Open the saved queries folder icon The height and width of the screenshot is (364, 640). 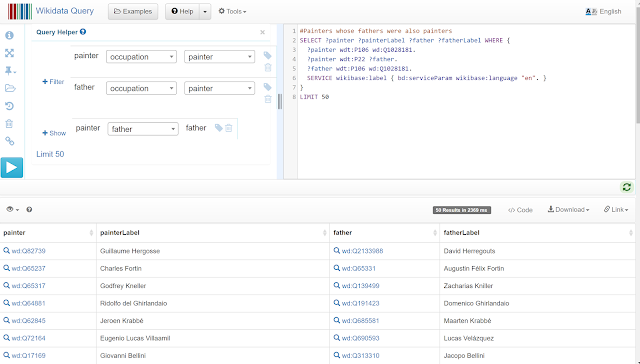point(10,88)
